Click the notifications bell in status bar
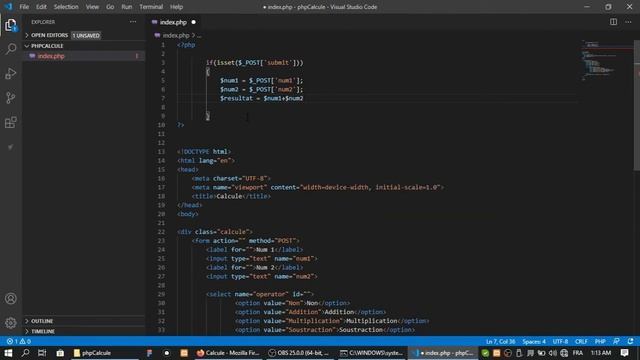640x360 pixels. (x=631, y=341)
